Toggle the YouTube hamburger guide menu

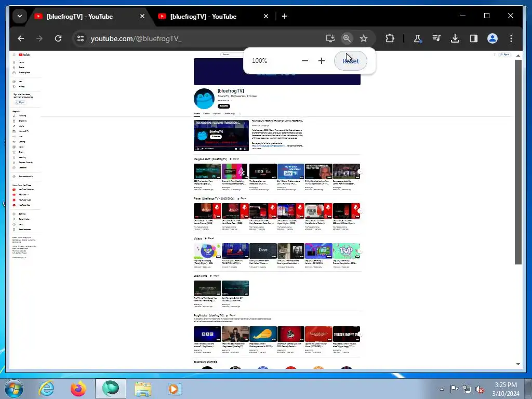[14, 55]
